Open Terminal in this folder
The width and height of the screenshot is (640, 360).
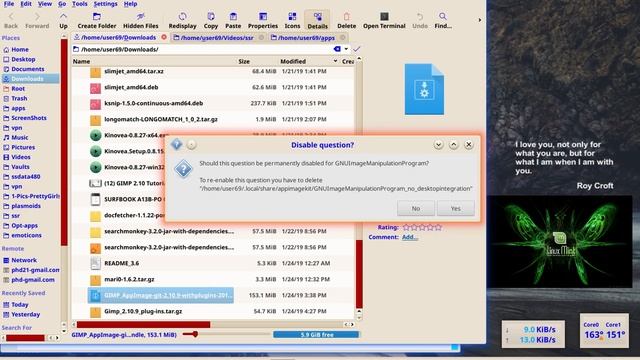pyautogui.click(x=384, y=20)
